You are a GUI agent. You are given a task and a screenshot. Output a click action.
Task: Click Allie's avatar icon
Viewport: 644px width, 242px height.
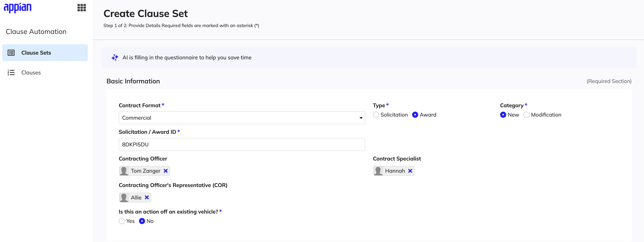click(124, 197)
